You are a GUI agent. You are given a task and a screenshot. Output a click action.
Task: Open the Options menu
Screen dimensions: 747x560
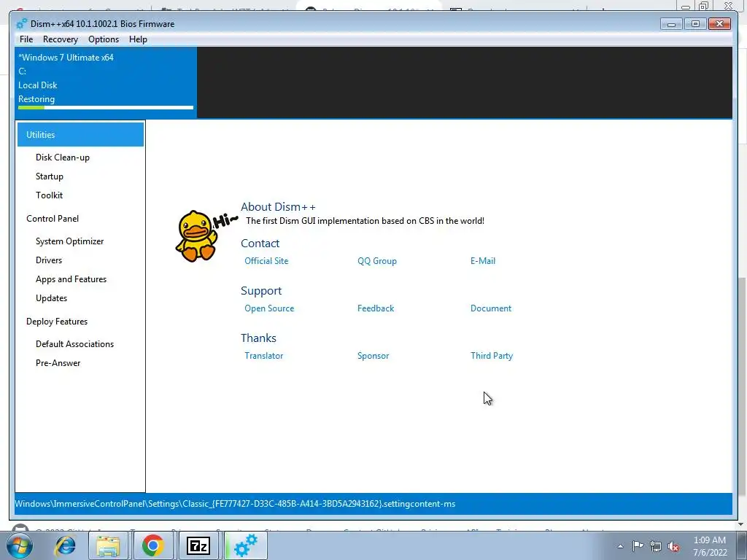104,39
